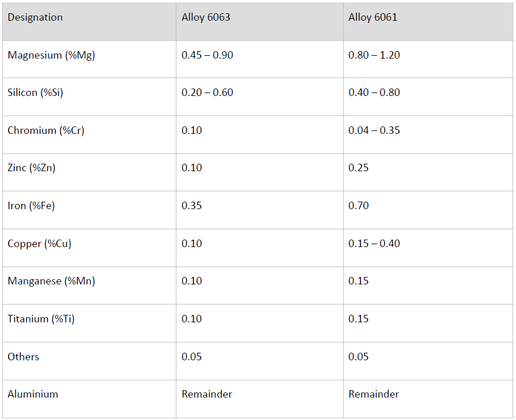The height and width of the screenshot is (420, 516).
Task: Select the Silicon (%Si) row label
Action: [35, 93]
